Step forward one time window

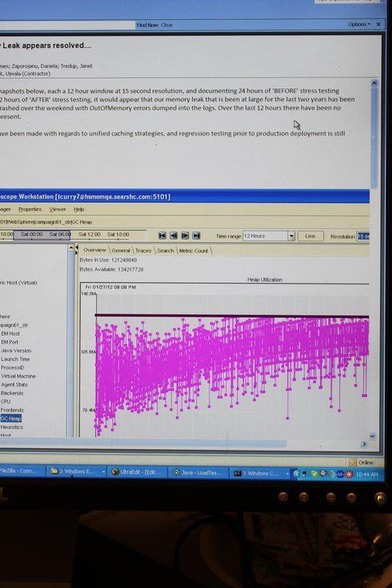point(185,235)
